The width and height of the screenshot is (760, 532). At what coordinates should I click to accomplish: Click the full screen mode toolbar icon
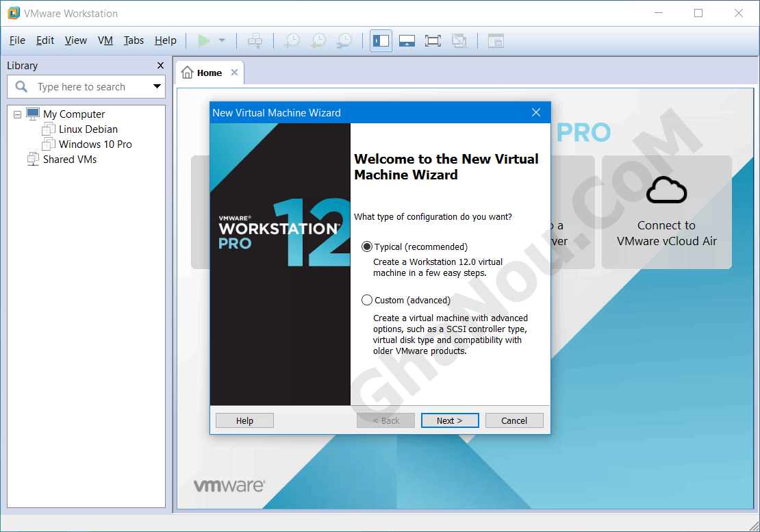pos(433,40)
